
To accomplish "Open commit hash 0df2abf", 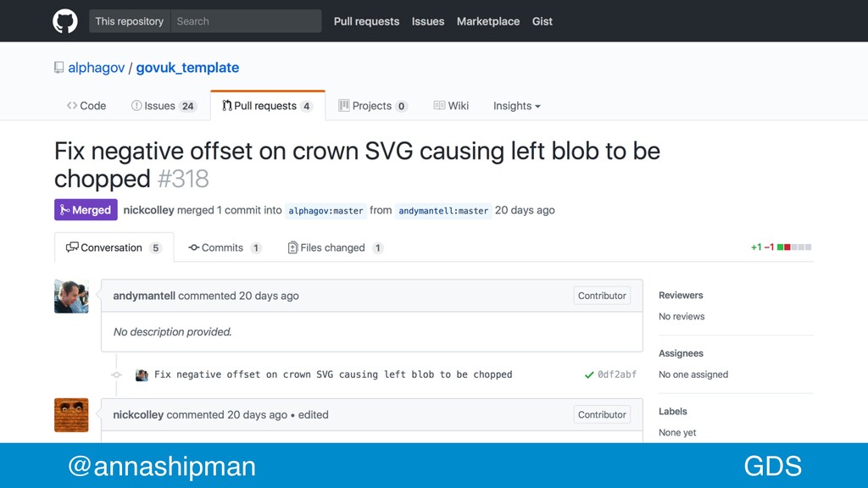I will [x=617, y=374].
